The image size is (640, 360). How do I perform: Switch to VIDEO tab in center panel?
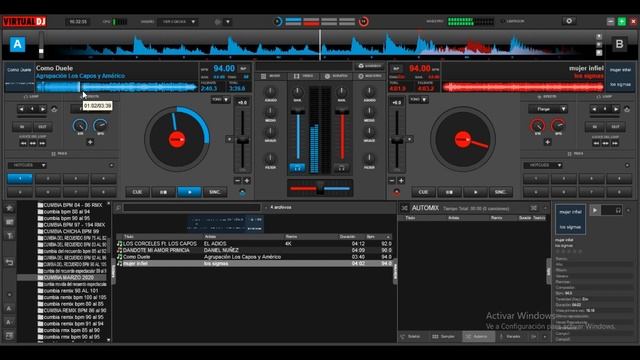(x=303, y=76)
